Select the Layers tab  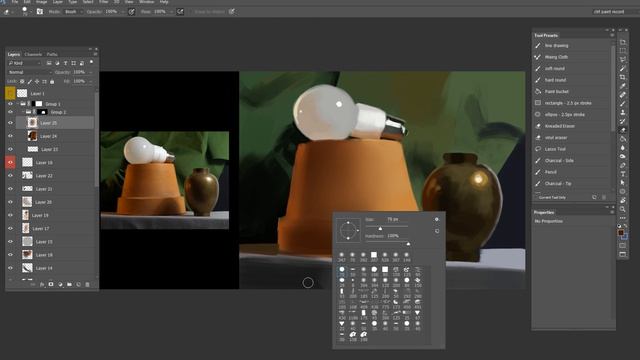(14, 54)
